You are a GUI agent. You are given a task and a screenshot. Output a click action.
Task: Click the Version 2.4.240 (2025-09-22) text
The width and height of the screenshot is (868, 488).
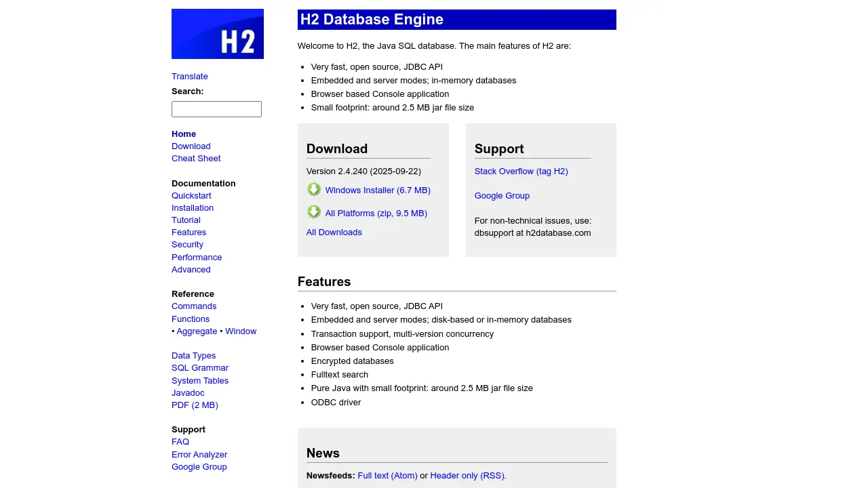[363, 171]
